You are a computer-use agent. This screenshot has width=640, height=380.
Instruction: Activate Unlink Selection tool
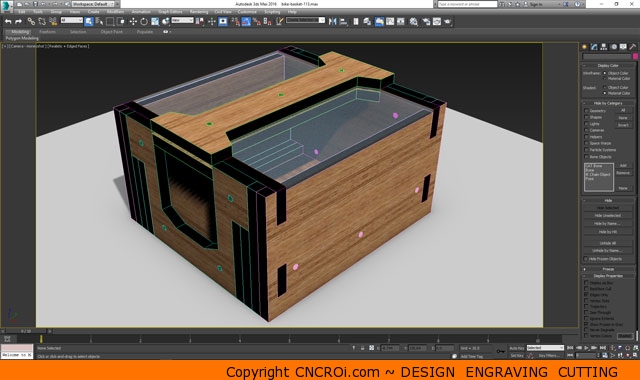[x=42, y=22]
